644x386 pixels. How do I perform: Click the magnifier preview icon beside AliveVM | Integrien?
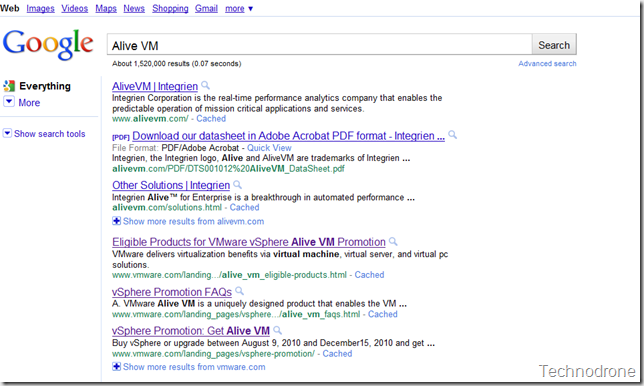(205, 85)
